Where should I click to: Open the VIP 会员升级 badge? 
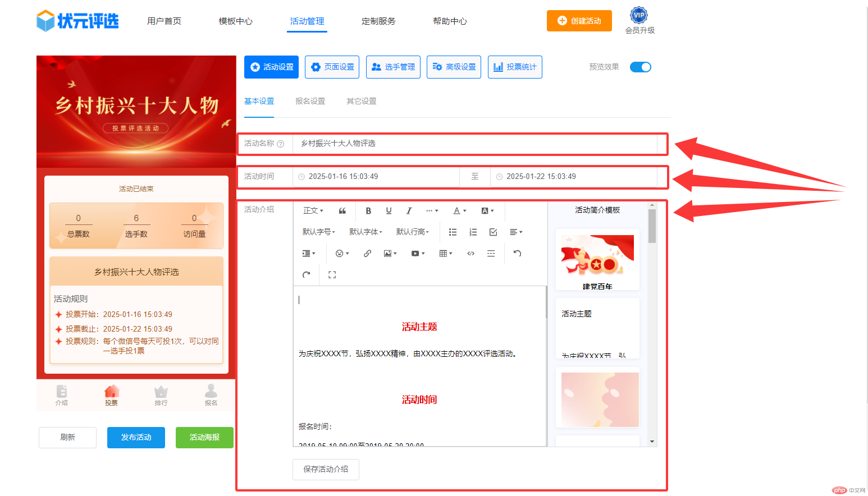639,21
